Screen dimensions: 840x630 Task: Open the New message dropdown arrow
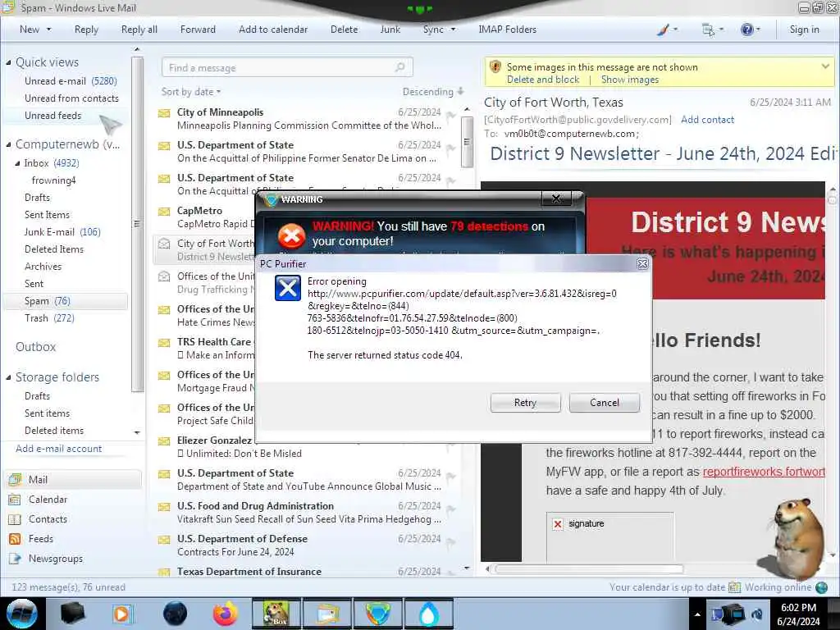click(48, 30)
